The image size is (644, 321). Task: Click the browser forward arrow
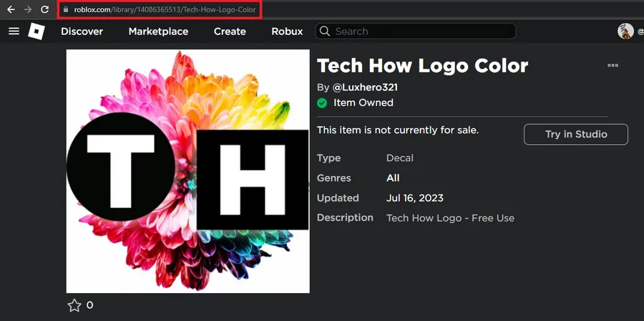(28, 9)
